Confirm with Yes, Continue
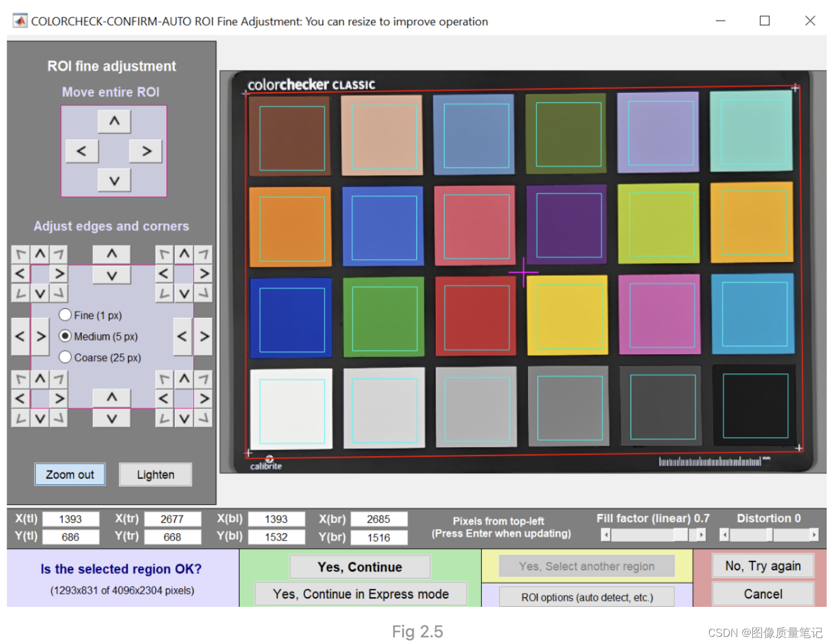The width and height of the screenshot is (832, 644). [x=360, y=567]
